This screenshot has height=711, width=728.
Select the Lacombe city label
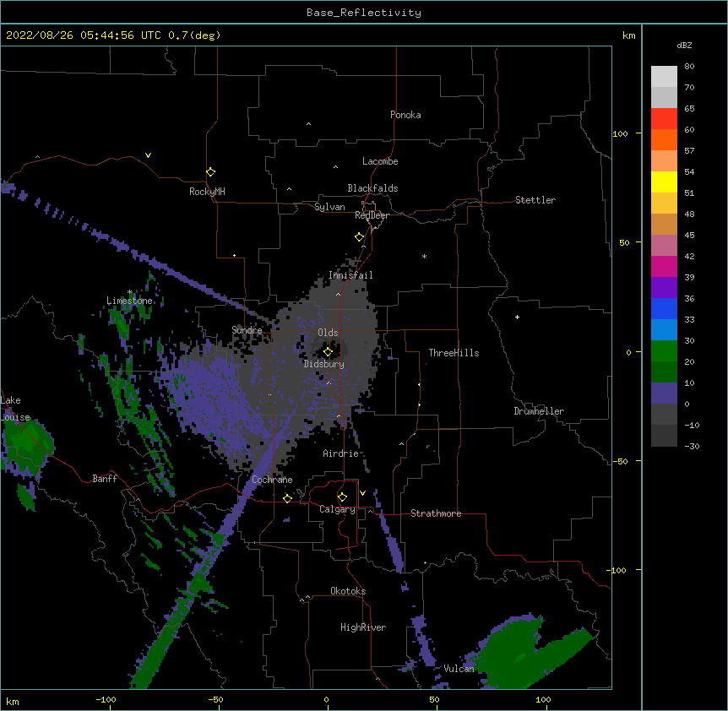click(380, 161)
